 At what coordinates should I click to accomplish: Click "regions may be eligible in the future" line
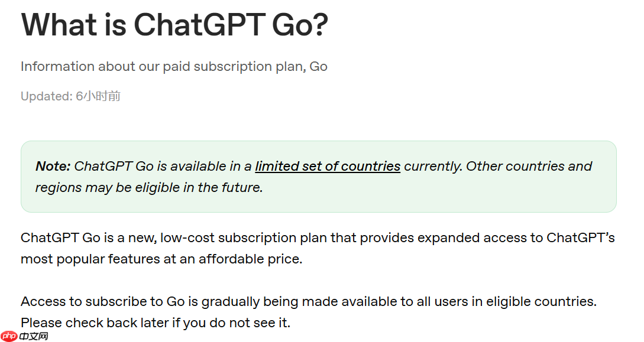[149, 188]
